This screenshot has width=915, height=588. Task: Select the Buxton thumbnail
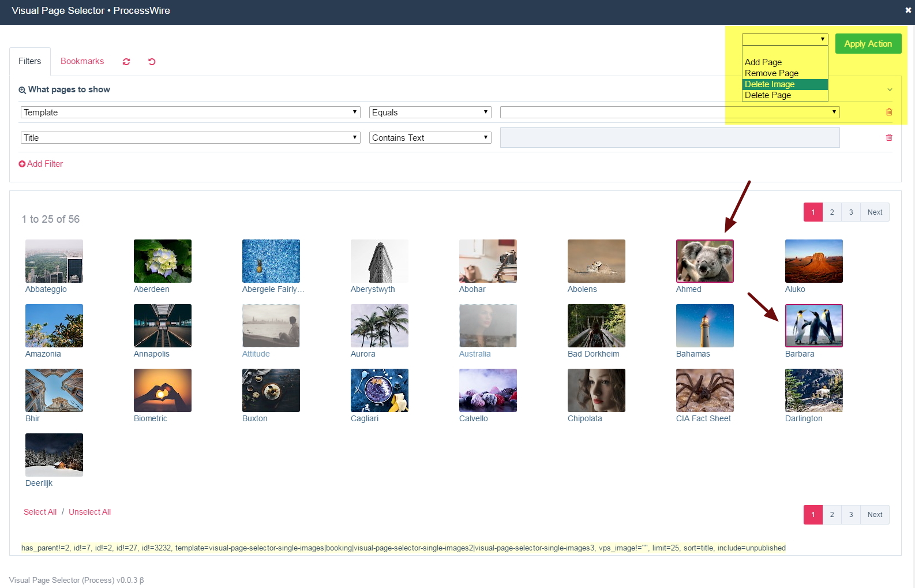pyautogui.click(x=271, y=390)
